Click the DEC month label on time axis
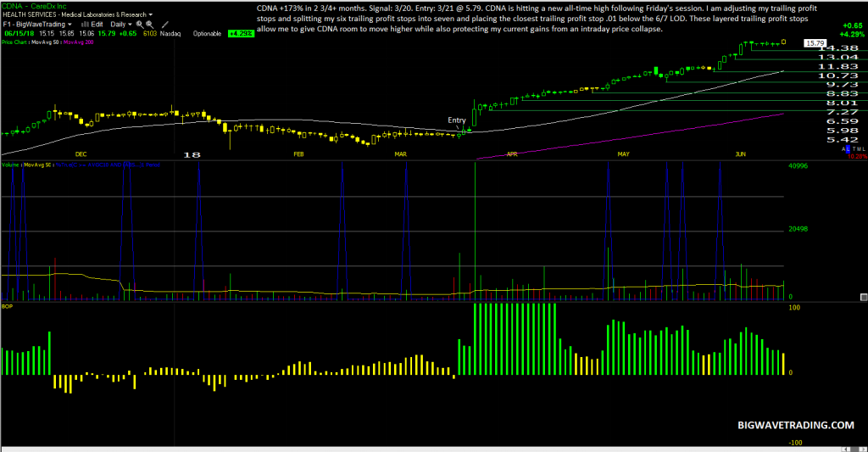The height and width of the screenshot is (452, 868). (x=81, y=154)
